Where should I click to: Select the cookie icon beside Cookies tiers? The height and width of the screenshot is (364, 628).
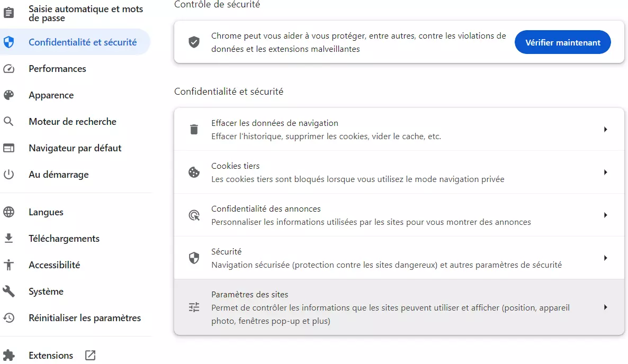(195, 172)
